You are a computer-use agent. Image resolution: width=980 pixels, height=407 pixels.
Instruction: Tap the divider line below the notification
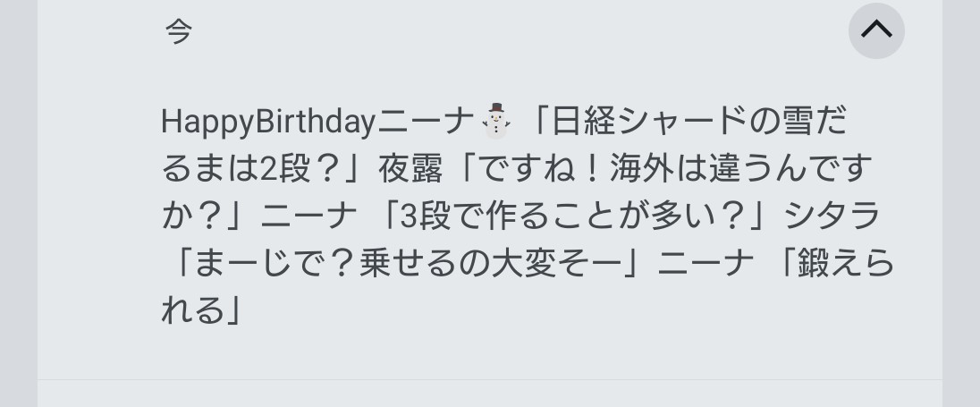point(489,380)
